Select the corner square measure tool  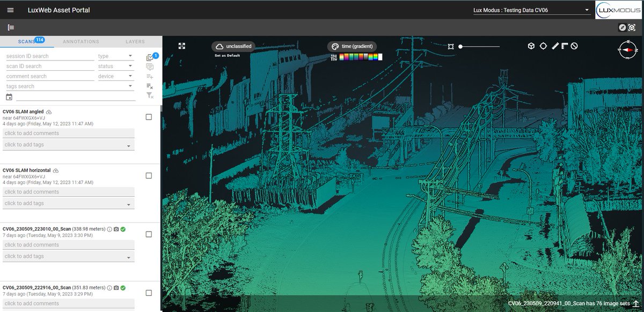[x=565, y=46]
